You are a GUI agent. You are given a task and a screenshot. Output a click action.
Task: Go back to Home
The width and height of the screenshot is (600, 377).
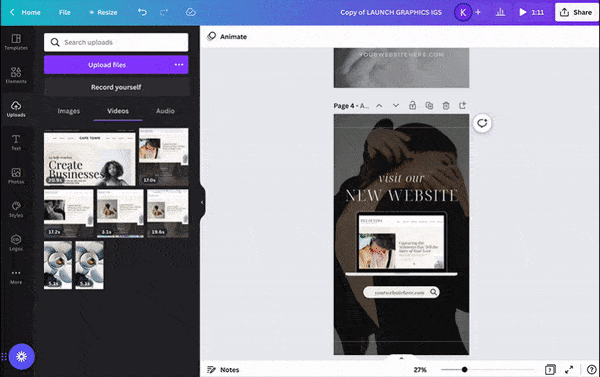[x=25, y=12]
